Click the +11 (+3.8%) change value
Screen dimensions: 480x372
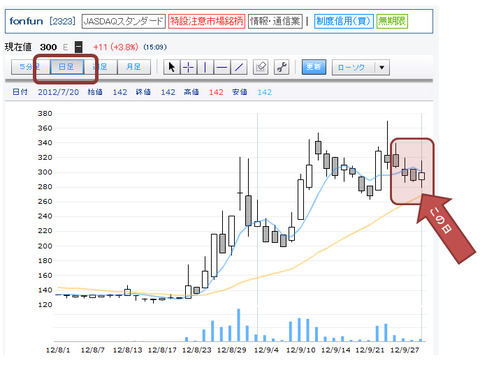[x=116, y=47]
